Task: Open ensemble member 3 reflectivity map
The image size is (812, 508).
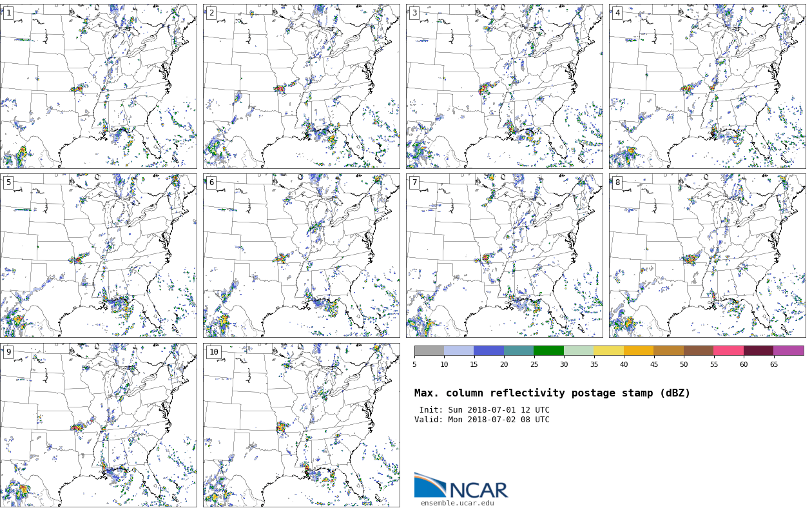Action: pos(504,86)
